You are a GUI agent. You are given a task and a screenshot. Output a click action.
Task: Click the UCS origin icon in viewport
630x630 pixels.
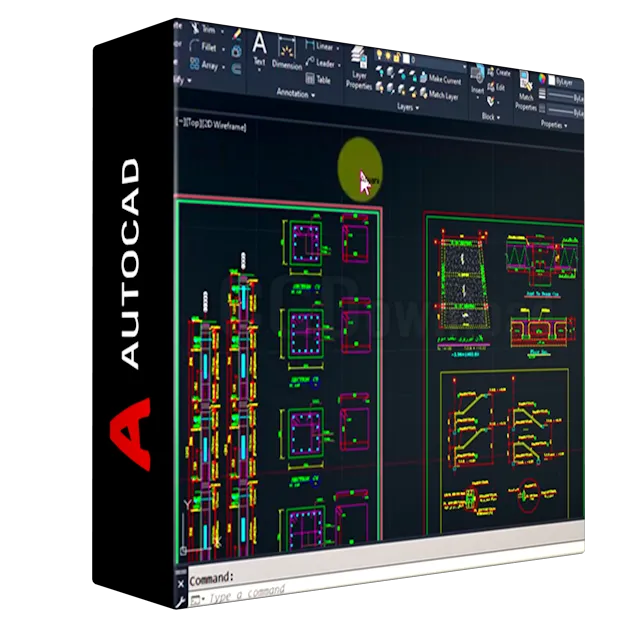184,551
